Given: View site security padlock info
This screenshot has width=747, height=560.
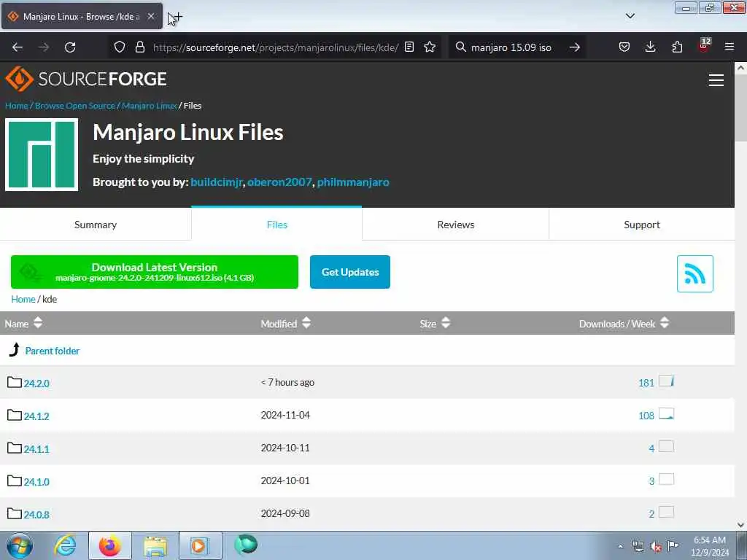Looking at the screenshot, I should click(139, 47).
